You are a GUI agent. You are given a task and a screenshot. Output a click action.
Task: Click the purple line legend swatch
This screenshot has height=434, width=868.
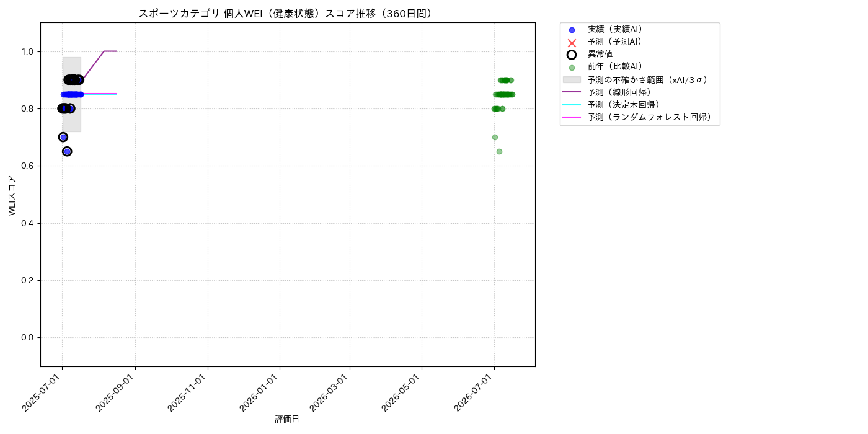point(572,92)
